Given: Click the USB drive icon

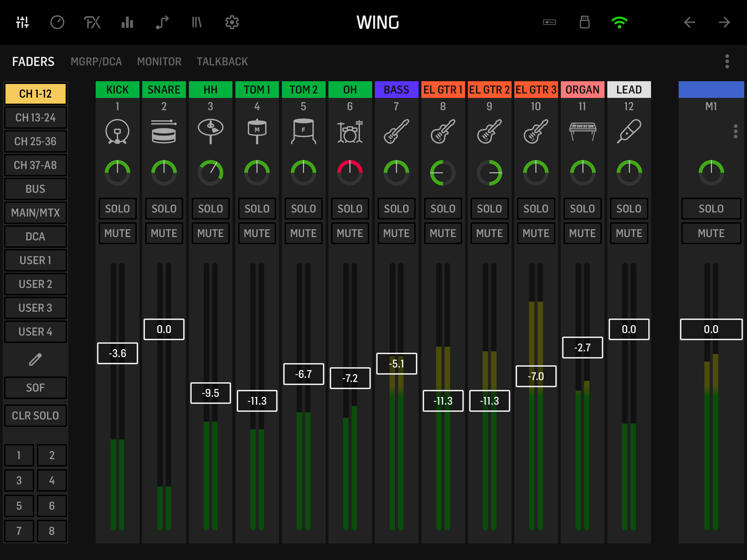Looking at the screenshot, I should (585, 22).
